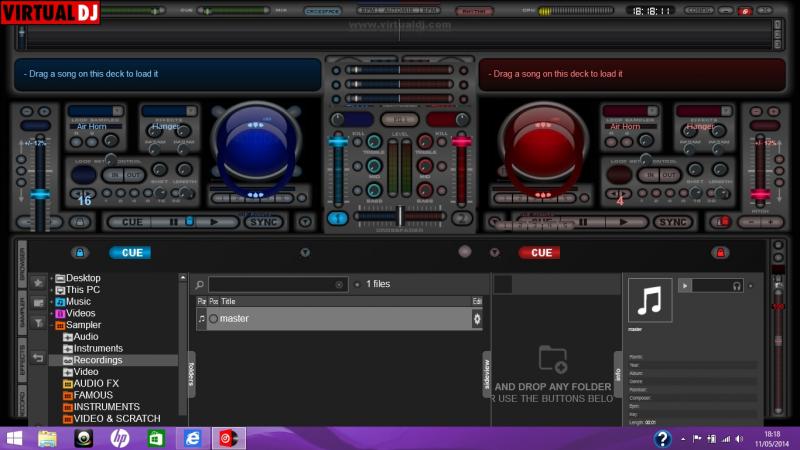
Task: Select the Desktop folder
Action: click(x=83, y=278)
